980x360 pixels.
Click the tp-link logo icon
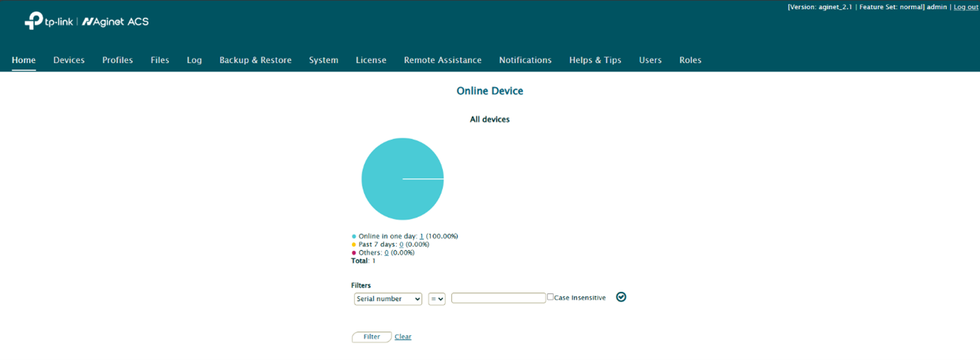tap(33, 21)
